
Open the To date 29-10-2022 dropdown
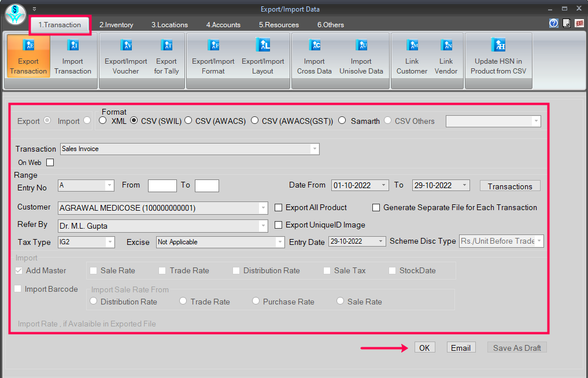pyautogui.click(x=465, y=185)
